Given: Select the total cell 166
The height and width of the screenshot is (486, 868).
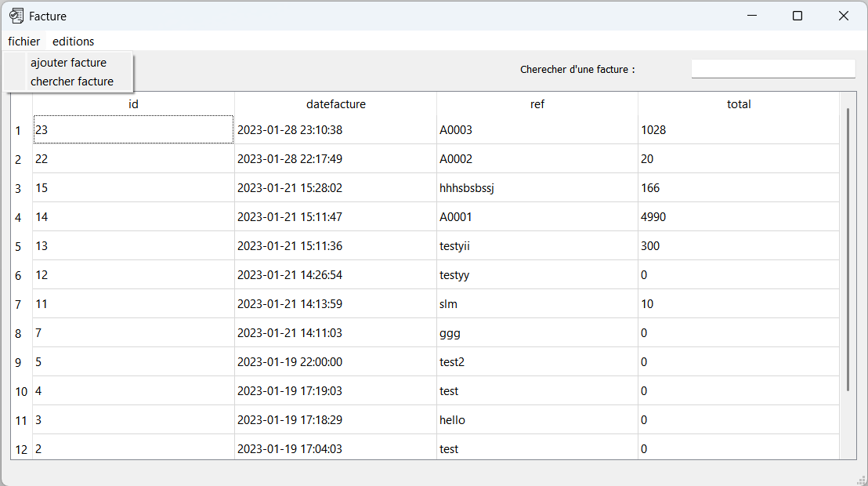Looking at the screenshot, I should click(739, 188).
